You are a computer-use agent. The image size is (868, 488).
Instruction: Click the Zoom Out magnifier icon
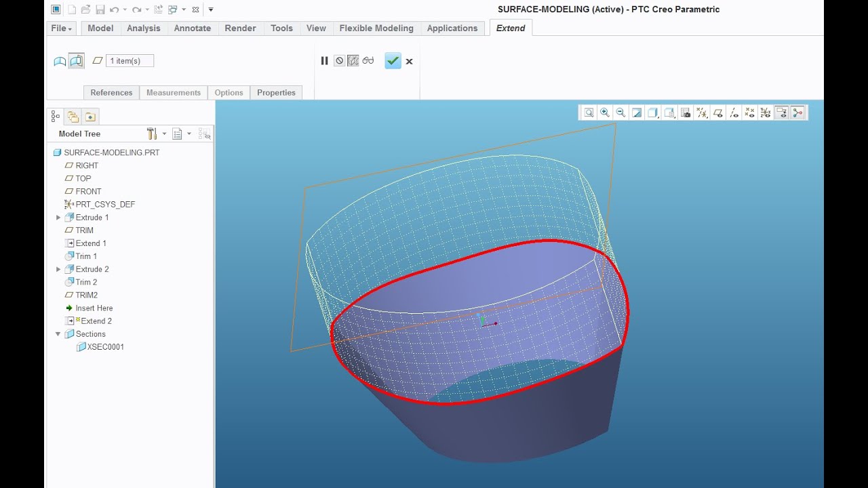[620, 113]
